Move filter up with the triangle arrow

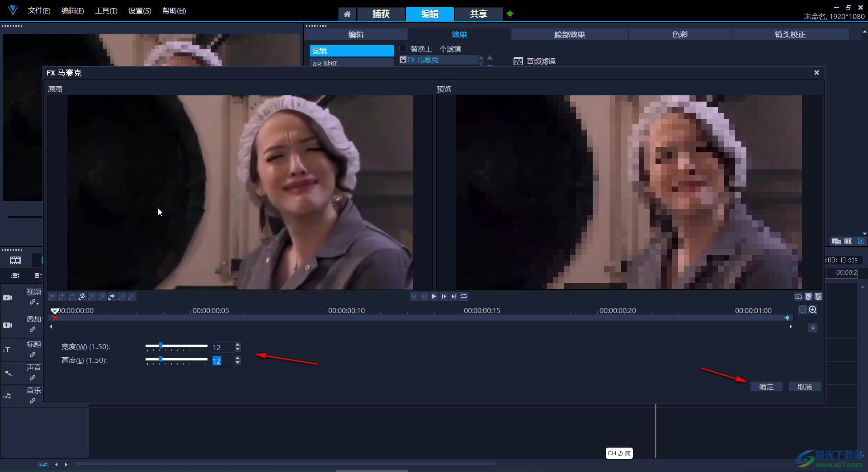coord(490,57)
